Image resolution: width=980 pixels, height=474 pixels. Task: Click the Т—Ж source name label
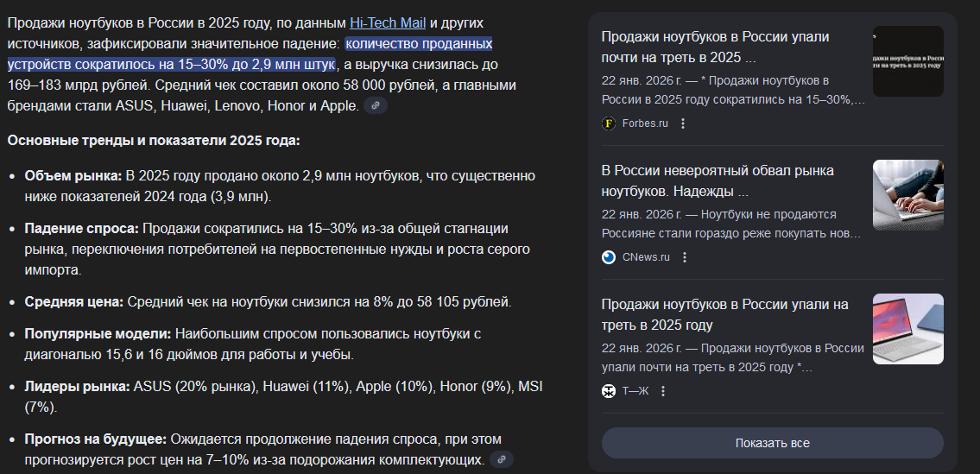(635, 391)
